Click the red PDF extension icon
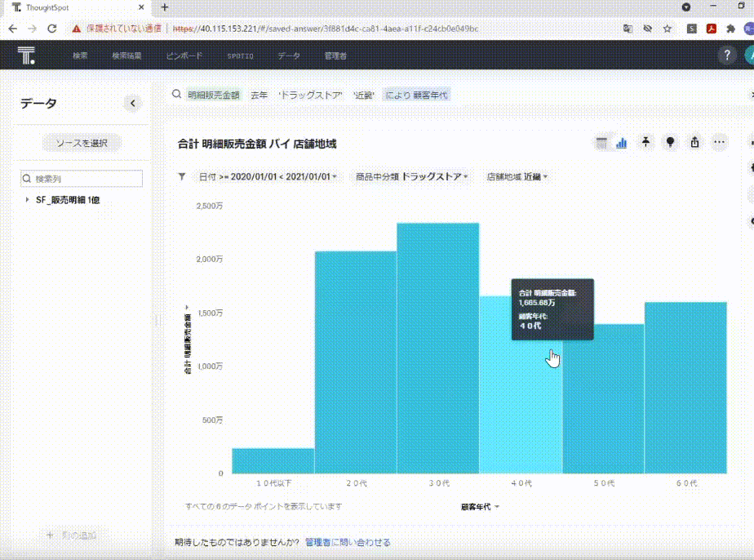This screenshot has width=754, height=560. pyautogui.click(x=712, y=29)
